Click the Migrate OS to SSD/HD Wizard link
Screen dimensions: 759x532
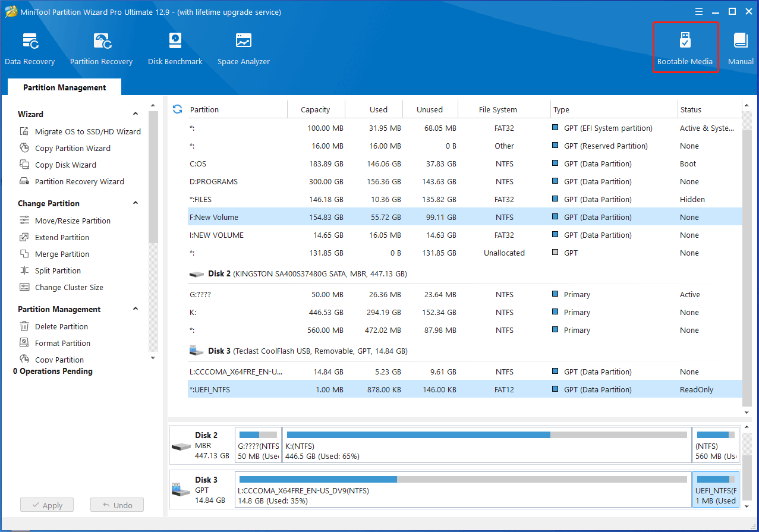click(x=88, y=131)
